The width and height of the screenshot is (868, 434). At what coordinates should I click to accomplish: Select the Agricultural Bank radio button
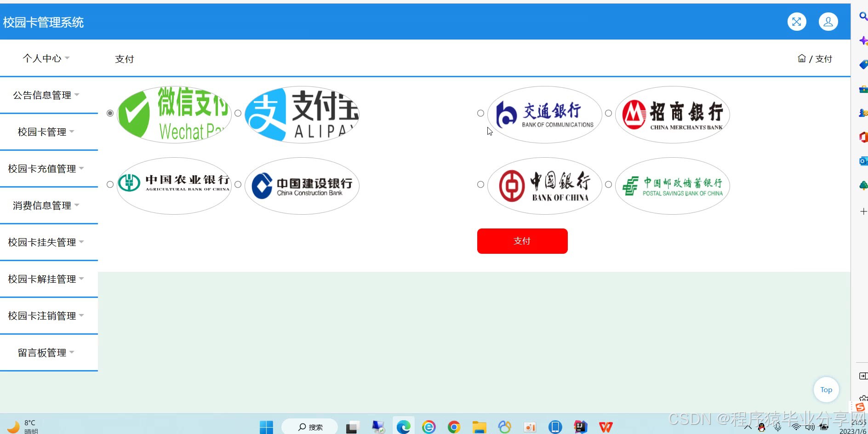point(110,184)
